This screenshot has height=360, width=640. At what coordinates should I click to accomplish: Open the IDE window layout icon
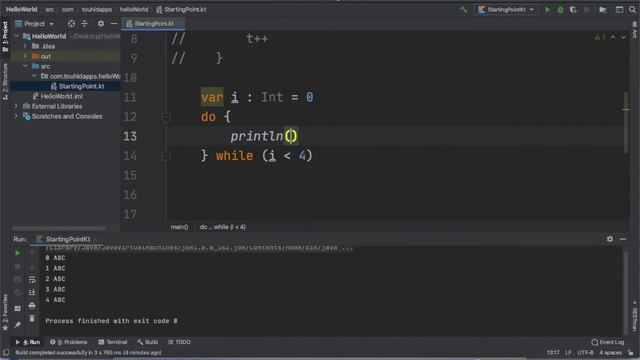pos(619,9)
